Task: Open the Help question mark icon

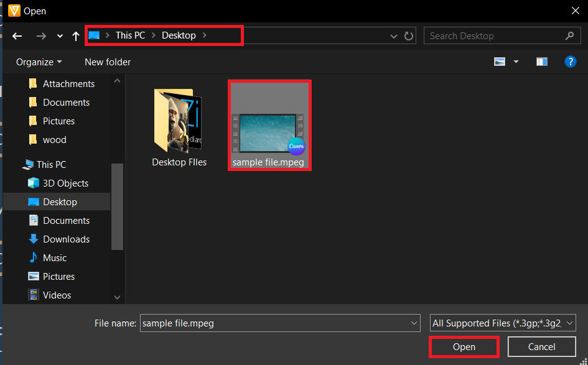Action: pyautogui.click(x=571, y=62)
